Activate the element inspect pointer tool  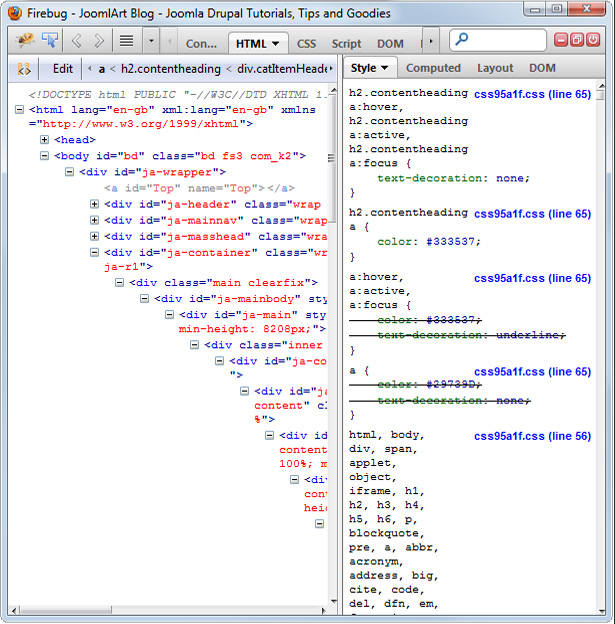(50, 40)
